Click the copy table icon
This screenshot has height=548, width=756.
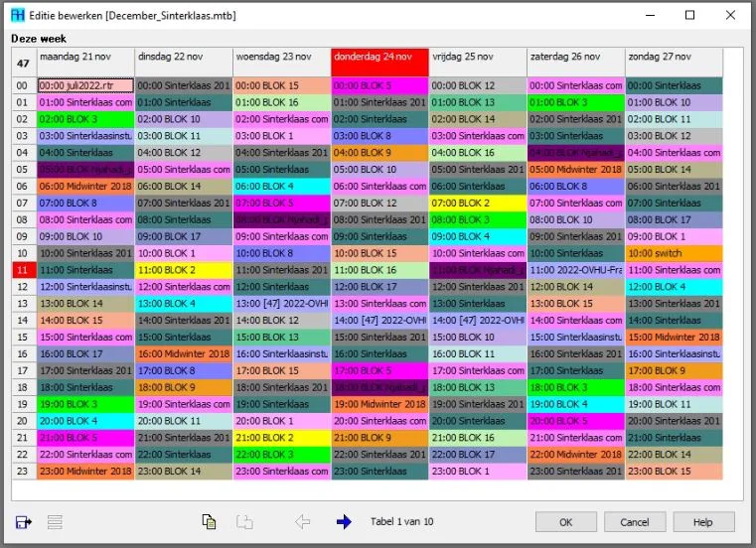pyautogui.click(x=209, y=521)
